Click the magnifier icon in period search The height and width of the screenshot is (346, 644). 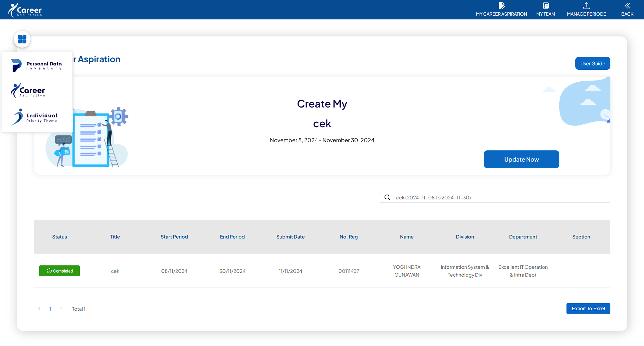tap(387, 197)
